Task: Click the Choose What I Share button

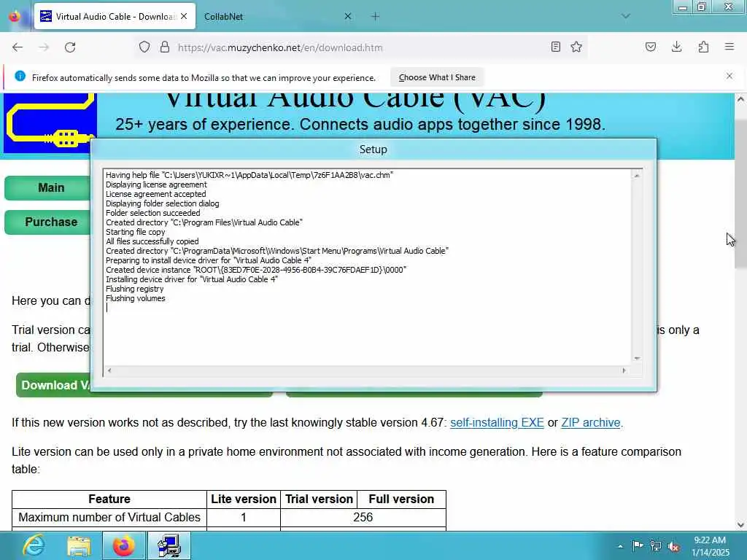Action: pos(437,77)
